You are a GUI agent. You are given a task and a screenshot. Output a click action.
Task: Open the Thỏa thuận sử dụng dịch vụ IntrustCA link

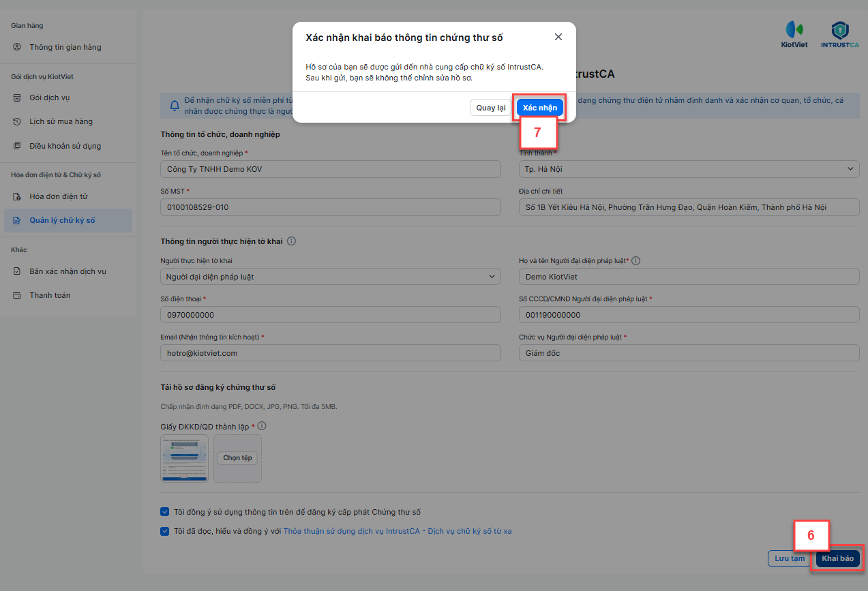pyautogui.click(x=398, y=531)
